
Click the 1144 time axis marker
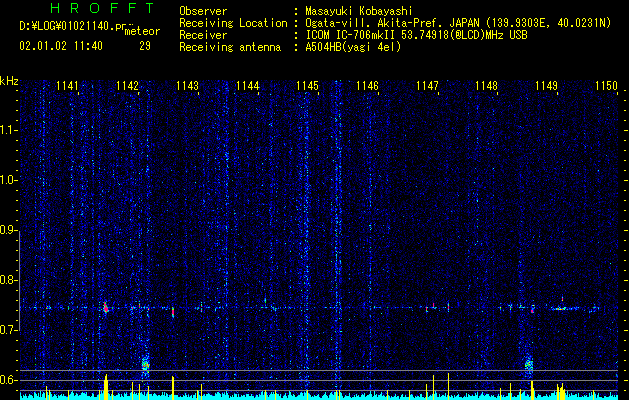click(248, 85)
